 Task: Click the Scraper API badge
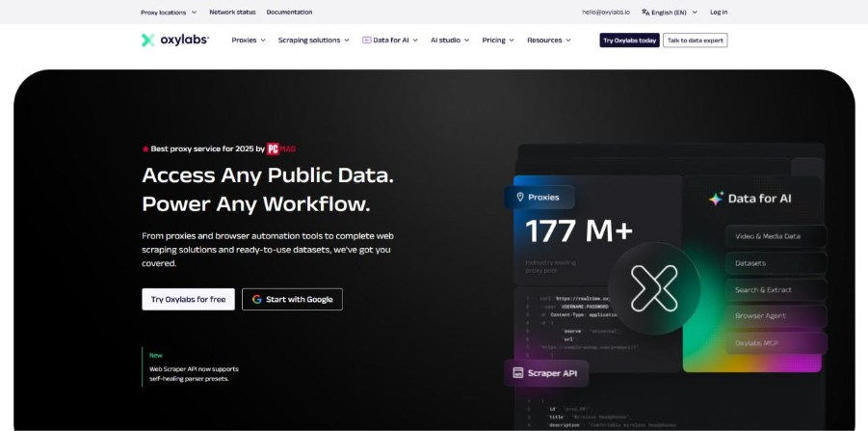pos(546,373)
